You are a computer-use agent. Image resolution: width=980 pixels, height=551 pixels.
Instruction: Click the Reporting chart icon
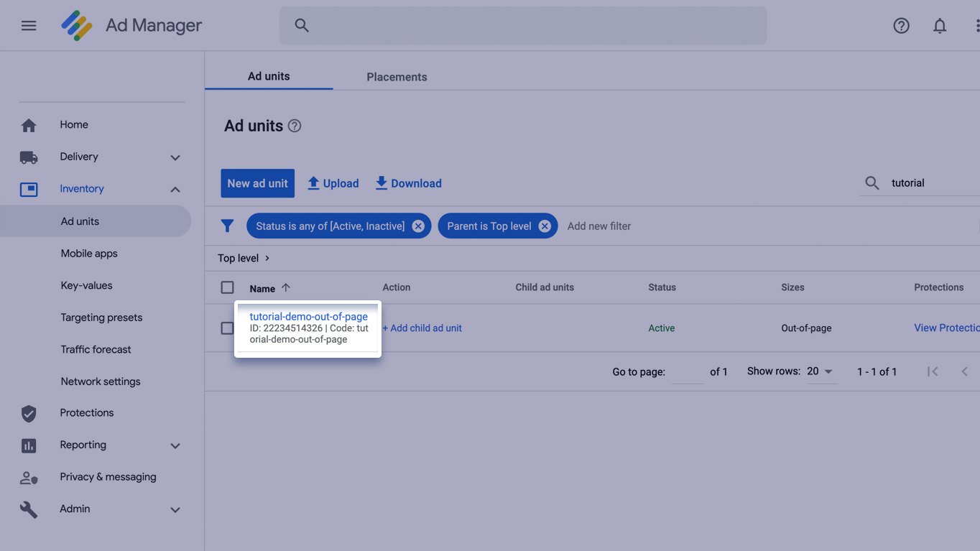pyautogui.click(x=29, y=445)
